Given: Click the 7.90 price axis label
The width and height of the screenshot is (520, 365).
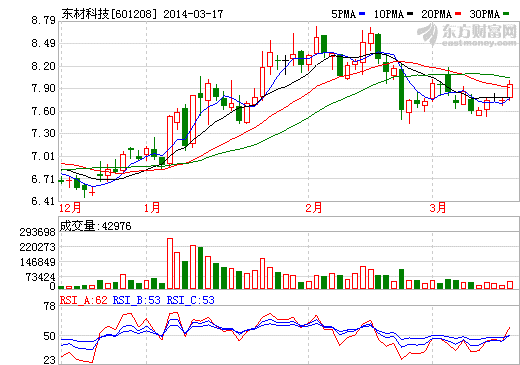Looking at the screenshot, I should tap(43, 88).
